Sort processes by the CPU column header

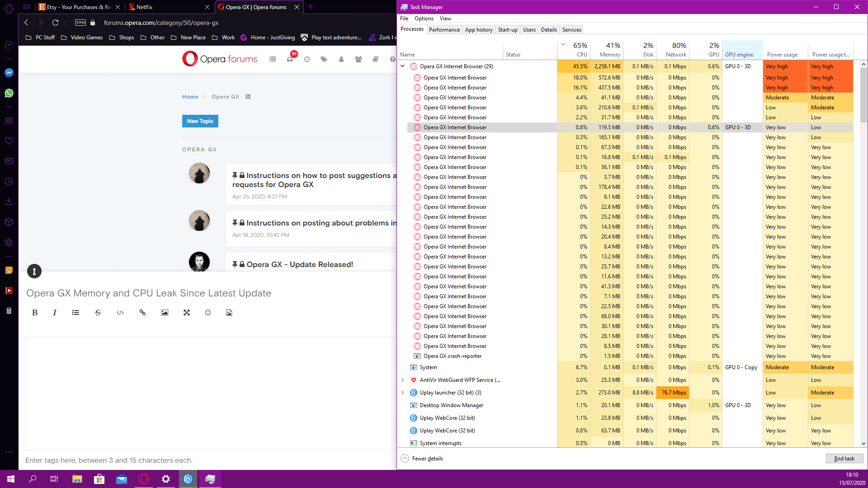pos(574,50)
